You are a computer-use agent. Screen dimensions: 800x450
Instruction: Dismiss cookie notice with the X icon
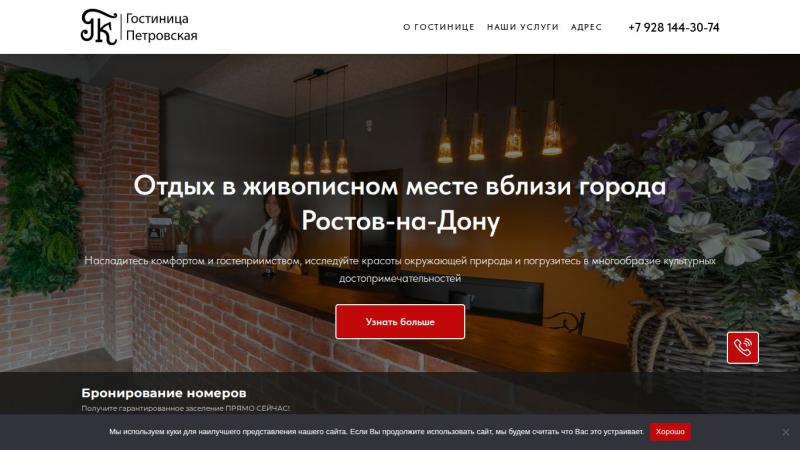[x=785, y=432]
